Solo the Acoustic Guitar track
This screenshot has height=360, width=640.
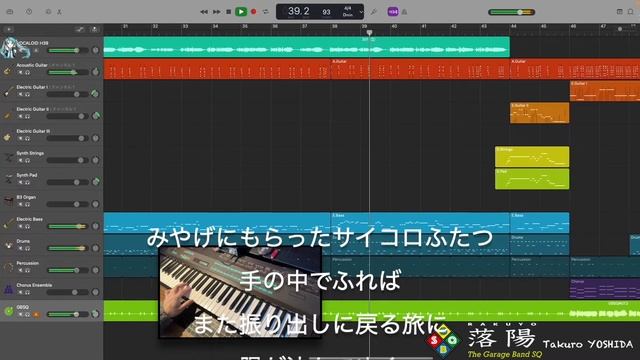(27, 72)
